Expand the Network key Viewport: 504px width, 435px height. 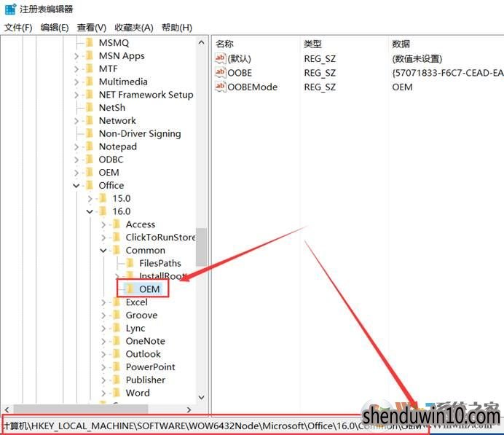coord(76,121)
